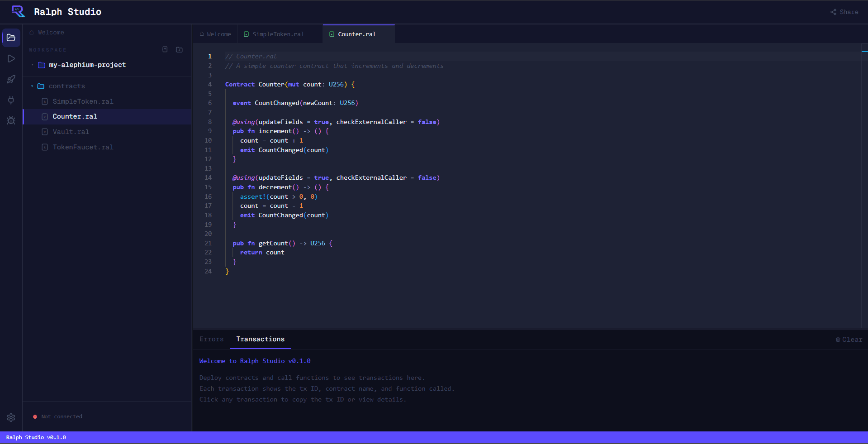
Task: Click the Share button
Action: point(844,12)
